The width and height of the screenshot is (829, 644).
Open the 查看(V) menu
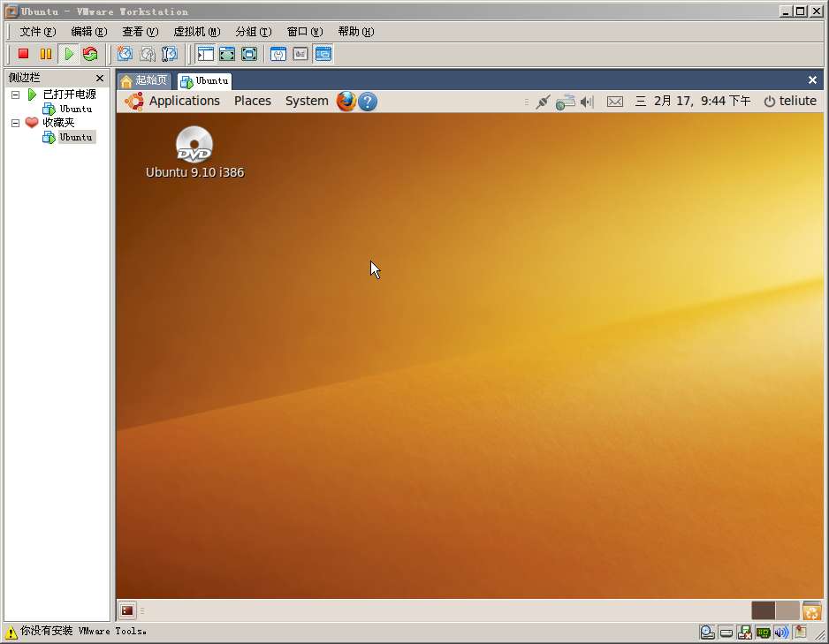click(141, 32)
